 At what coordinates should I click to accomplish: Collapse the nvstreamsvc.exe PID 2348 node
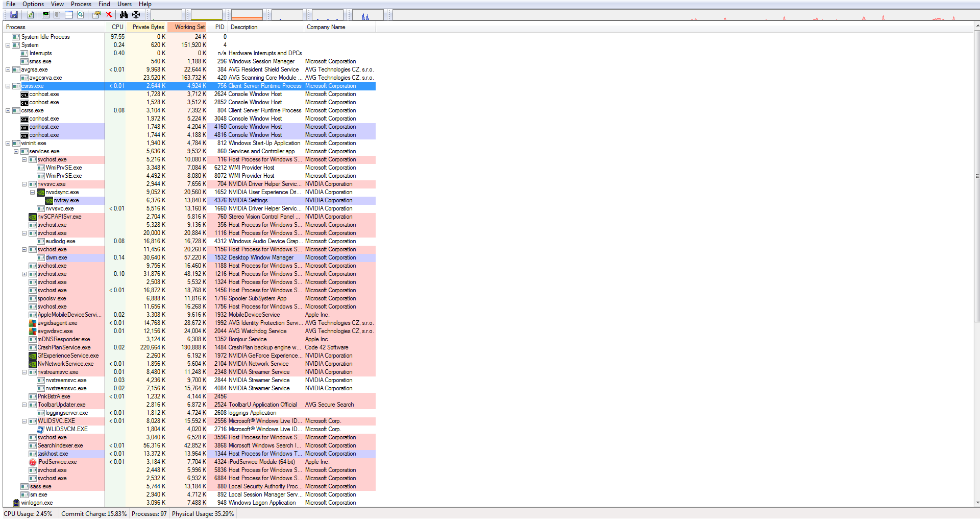coord(24,372)
